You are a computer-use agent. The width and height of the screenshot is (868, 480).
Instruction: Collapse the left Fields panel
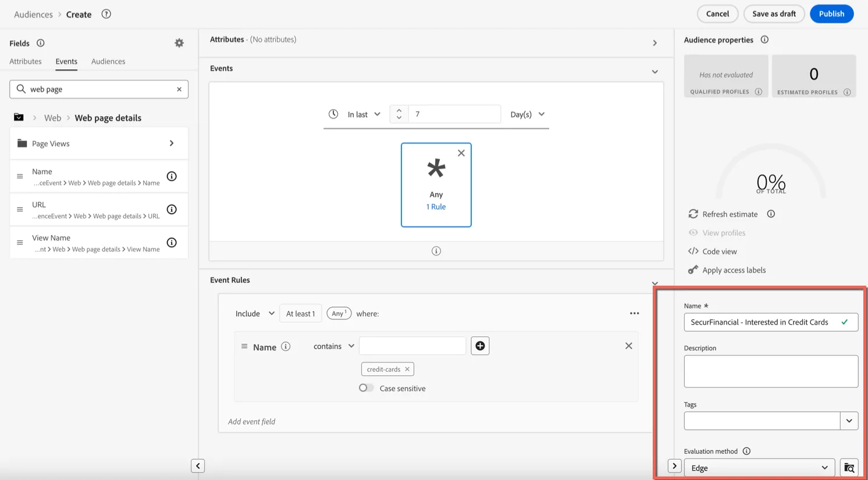[x=198, y=466]
